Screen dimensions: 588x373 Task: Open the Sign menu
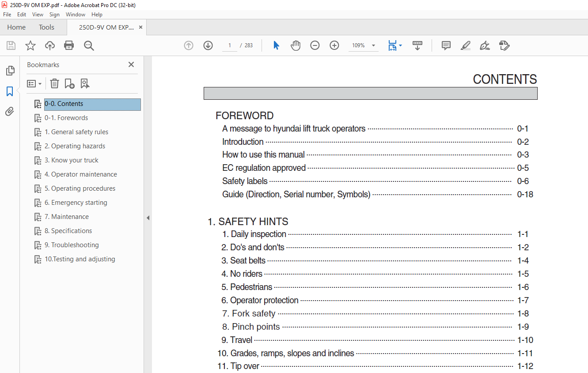[x=54, y=15]
